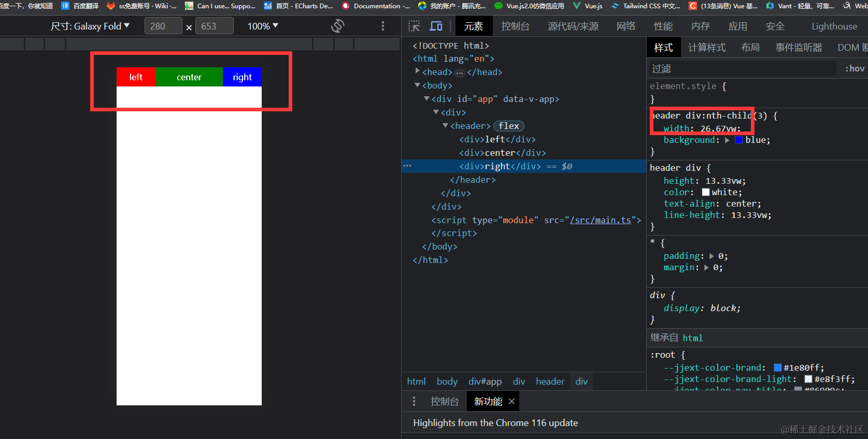868x439 pixels.
Task: Open the drawer 控制台 tab
Action: [x=445, y=401]
